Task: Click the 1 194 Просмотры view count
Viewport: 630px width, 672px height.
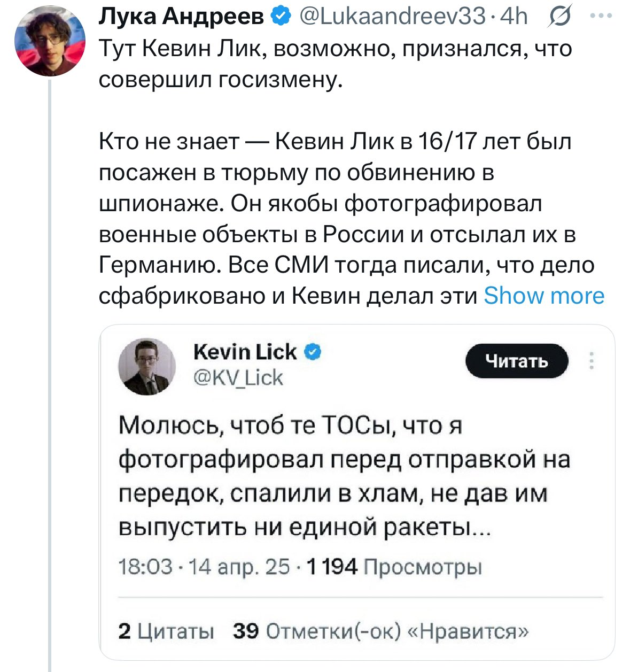Action: (x=395, y=567)
